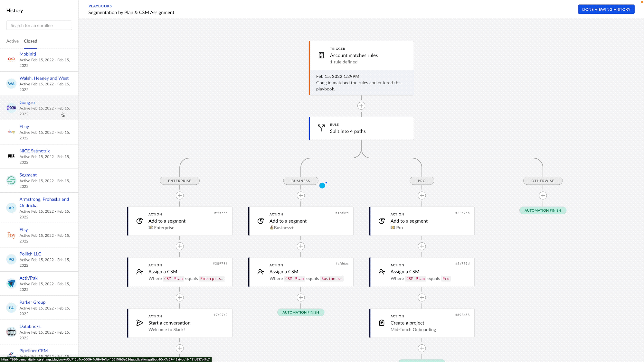Click the Gong.io logo in the history list
The height and width of the screenshot is (362, 644).
[11, 108]
